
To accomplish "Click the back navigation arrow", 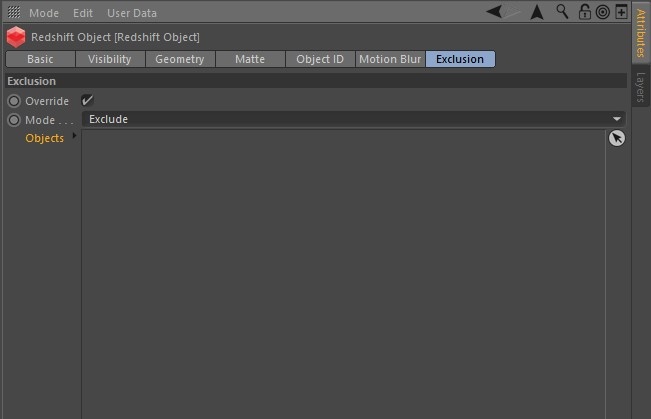I will tap(495, 12).
